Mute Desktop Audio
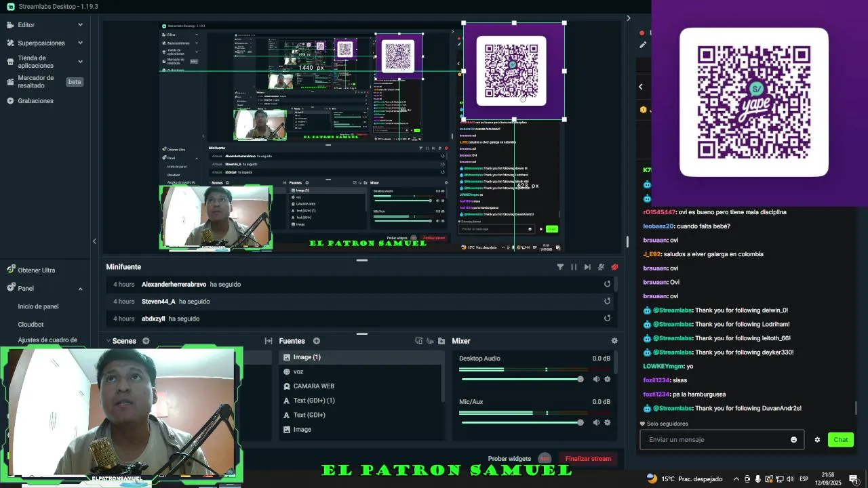868x488 pixels. coord(596,379)
